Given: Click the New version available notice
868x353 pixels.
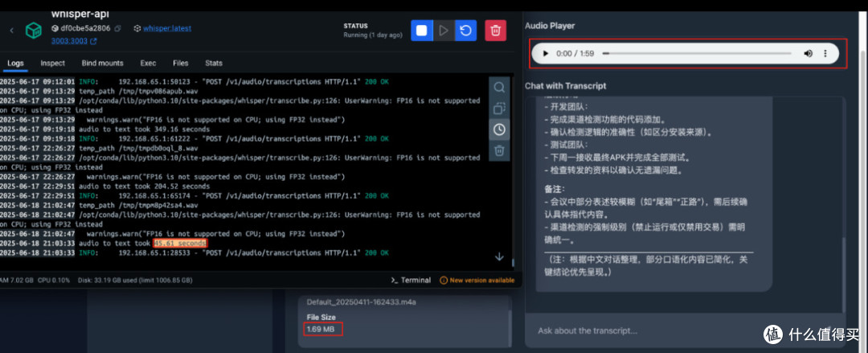Looking at the screenshot, I should point(477,281).
